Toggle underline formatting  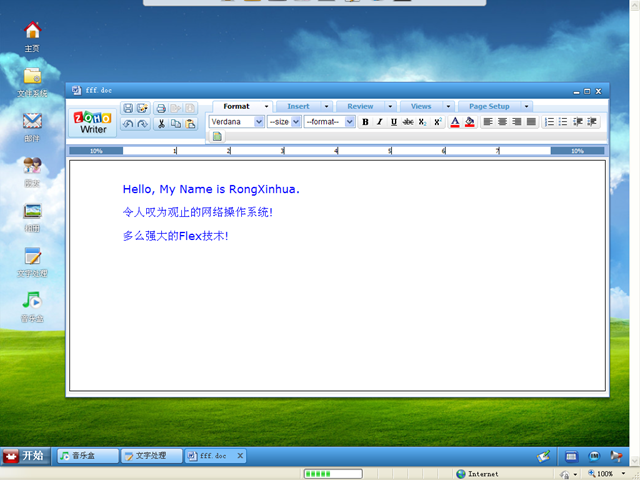point(394,122)
